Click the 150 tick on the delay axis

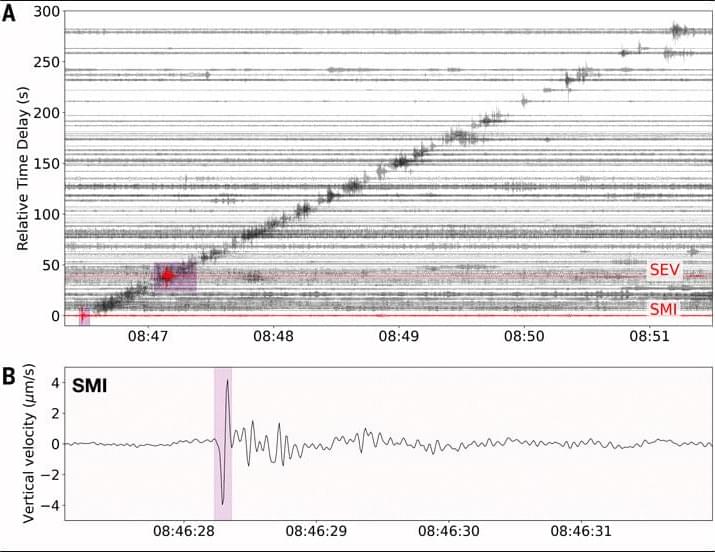tap(47, 164)
